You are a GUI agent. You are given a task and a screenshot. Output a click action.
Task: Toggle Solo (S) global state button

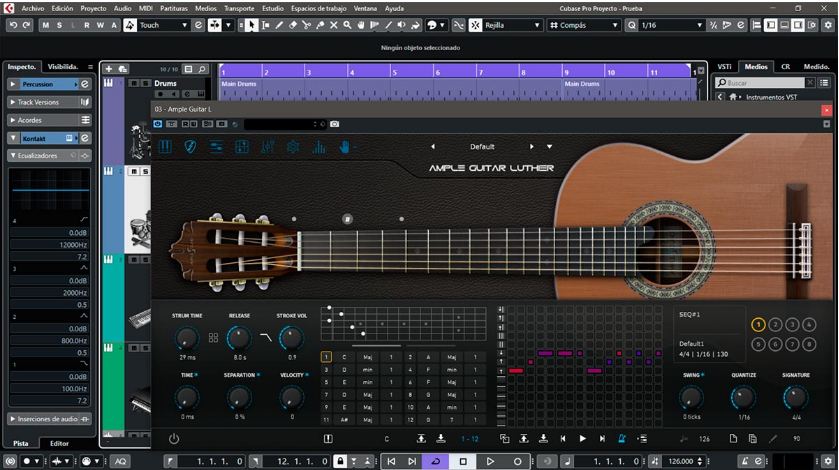(x=59, y=25)
